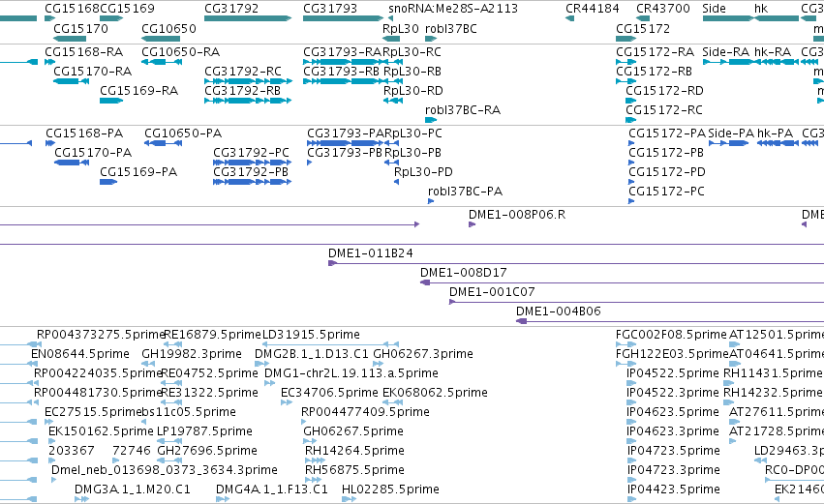Click the EN08644.5prime EST label

(79, 354)
